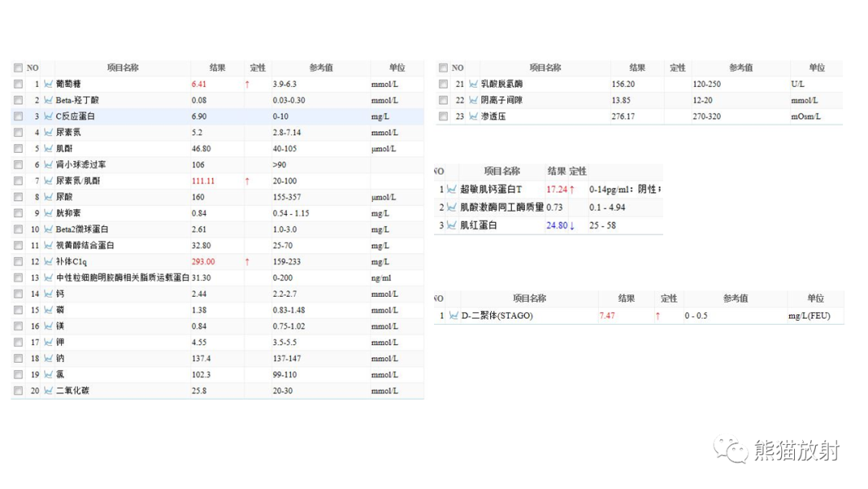This screenshot has width=868, height=489.
Task: Open trend chart icon for 肌酸激酶同工酶质量
Action: click(452, 208)
